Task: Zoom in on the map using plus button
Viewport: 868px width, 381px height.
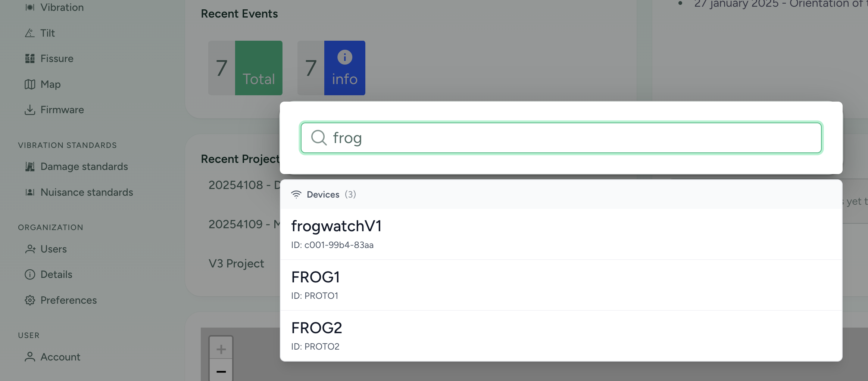Action: [x=221, y=349]
